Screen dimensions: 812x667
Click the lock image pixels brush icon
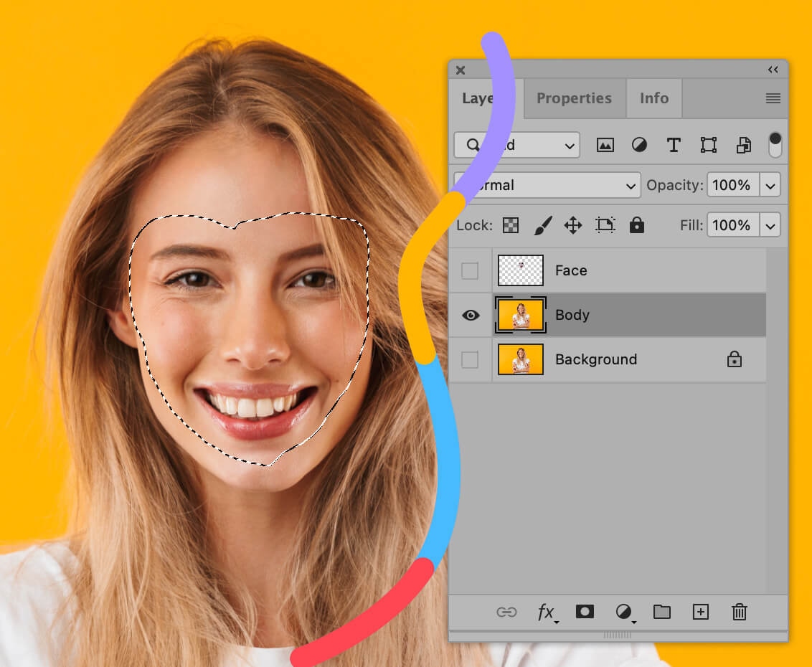tap(542, 225)
